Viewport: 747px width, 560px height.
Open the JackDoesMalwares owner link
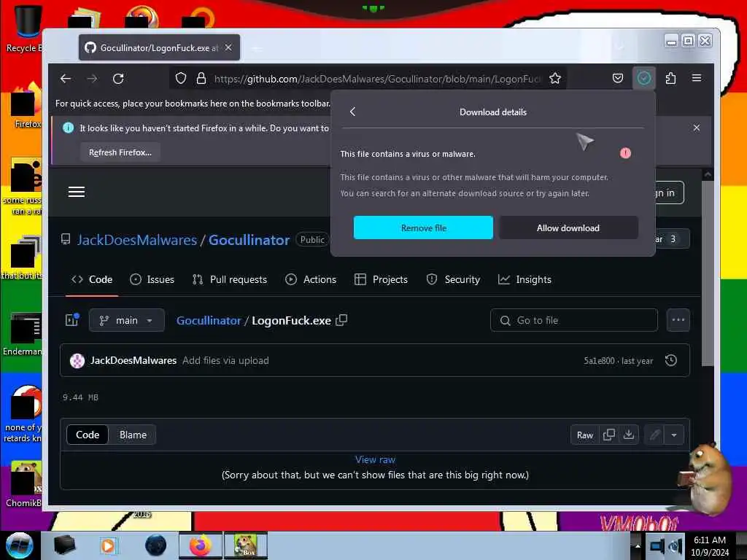[137, 240]
